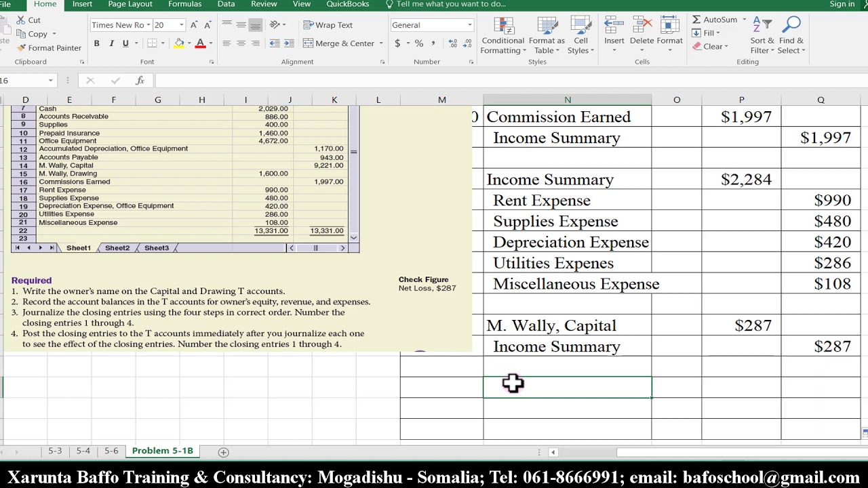The image size is (868, 488).
Task: Click the formula bar Enter checkmark
Action: click(115, 81)
